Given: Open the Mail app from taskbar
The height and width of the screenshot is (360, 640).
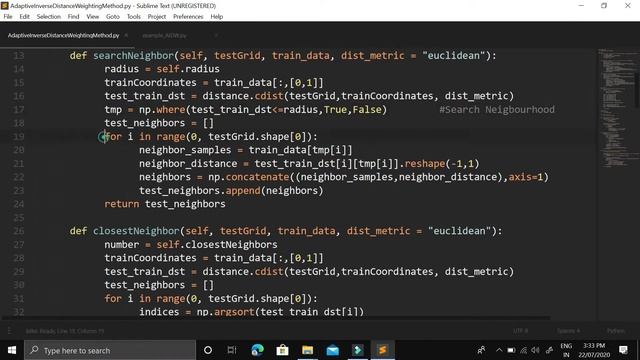Looking at the screenshot, I should pyautogui.click(x=333, y=350).
